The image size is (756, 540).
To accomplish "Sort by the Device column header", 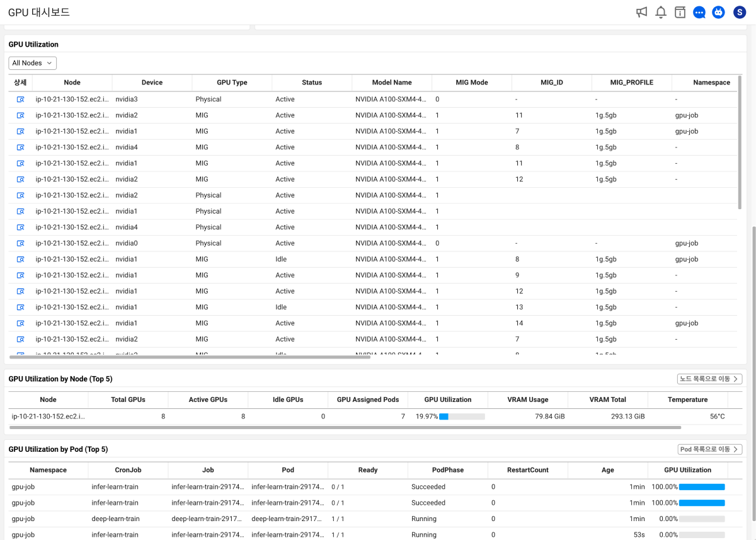I will (152, 83).
